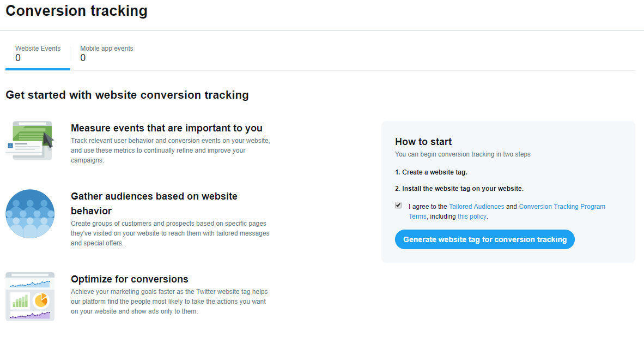
Task: Click step 1 Create a website tag
Action: coord(431,172)
